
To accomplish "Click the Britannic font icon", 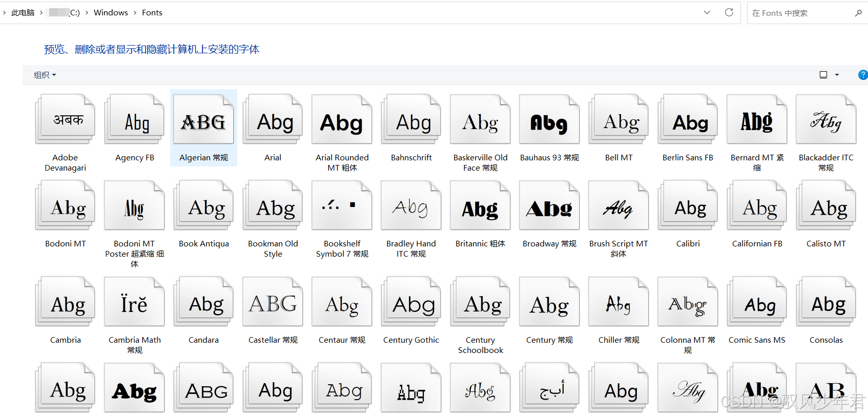I will [480, 205].
